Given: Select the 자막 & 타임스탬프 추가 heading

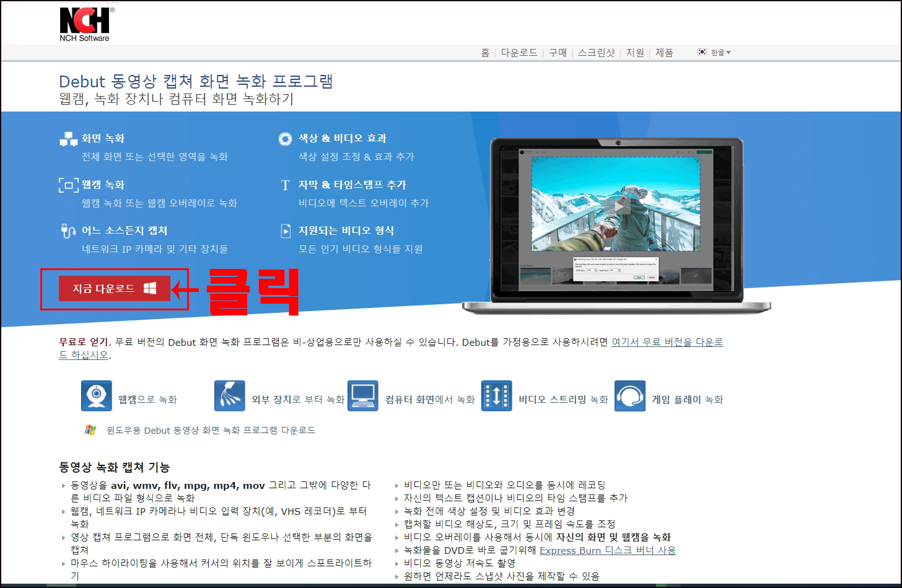Looking at the screenshot, I should click(x=352, y=185).
